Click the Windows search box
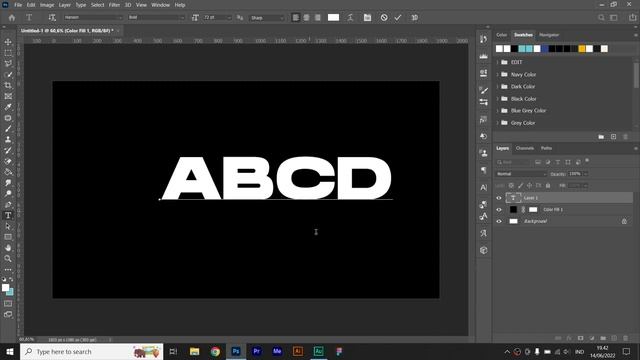The height and width of the screenshot is (360, 640). pyautogui.click(x=91, y=351)
